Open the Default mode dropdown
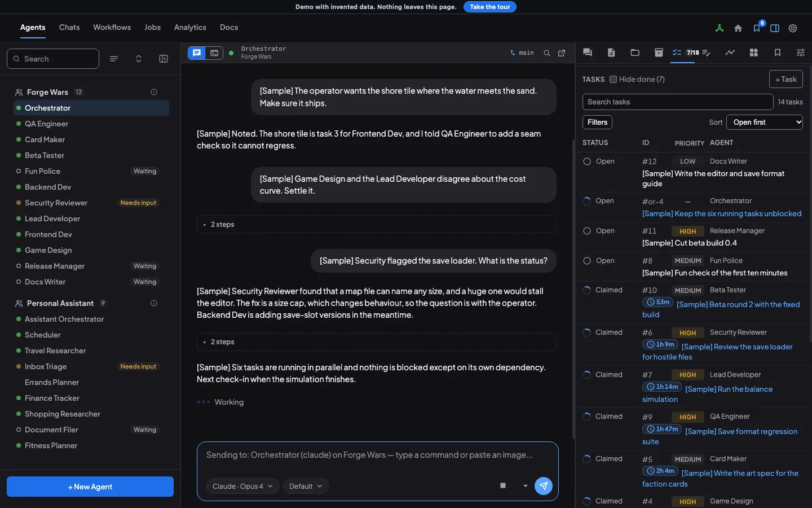The image size is (812, 508). click(306, 486)
